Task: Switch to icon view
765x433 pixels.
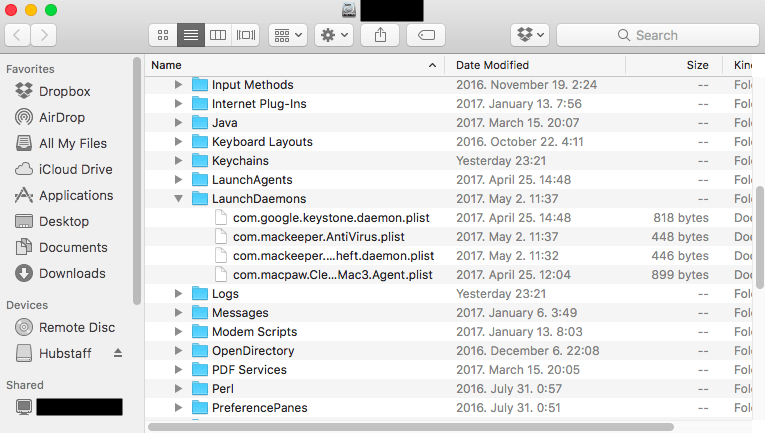Action: [x=163, y=35]
